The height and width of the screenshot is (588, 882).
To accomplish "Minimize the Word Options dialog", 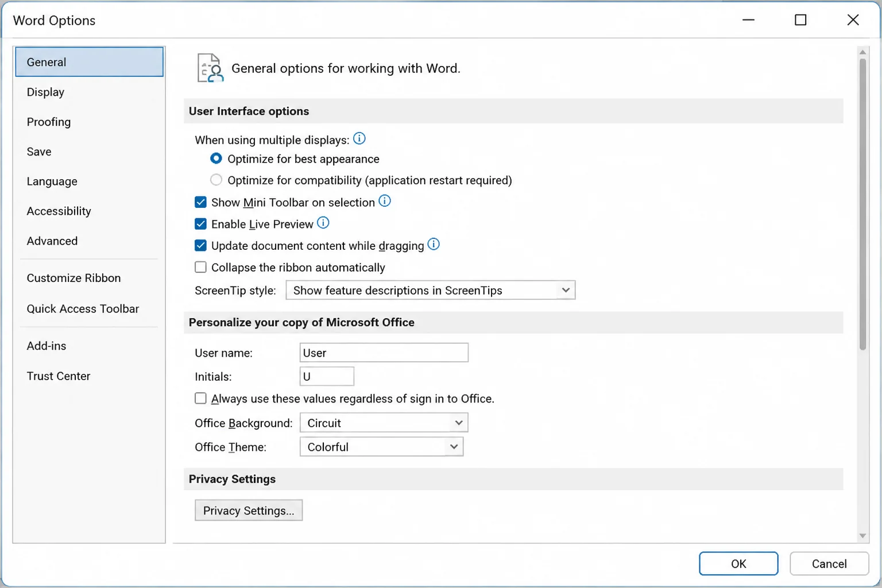I will (x=748, y=20).
